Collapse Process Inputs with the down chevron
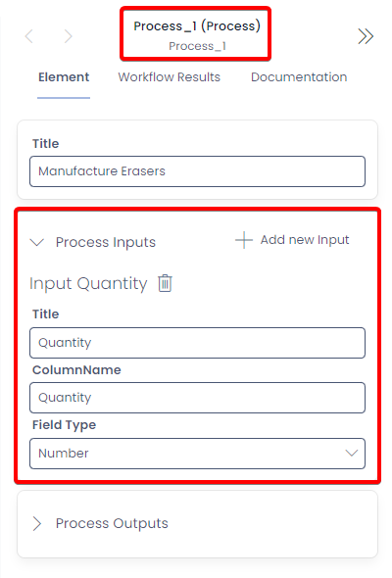The image size is (392, 578). tap(37, 243)
